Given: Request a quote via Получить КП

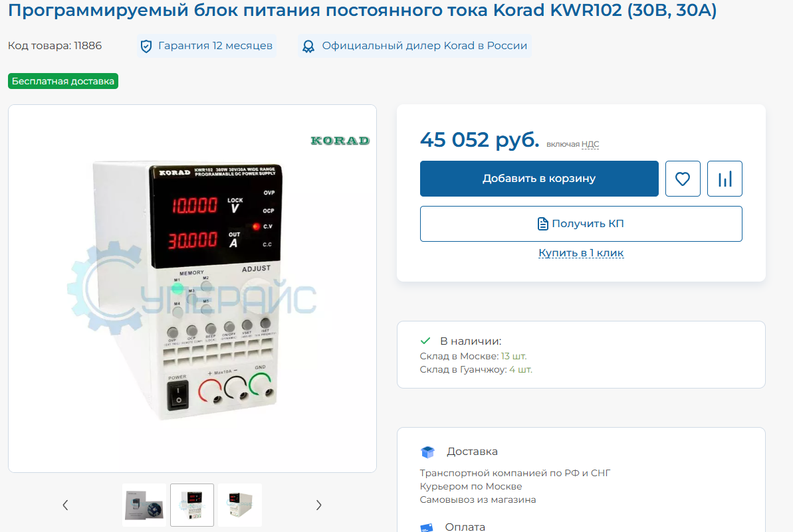Looking at the screenshot, I should [580, 224].
